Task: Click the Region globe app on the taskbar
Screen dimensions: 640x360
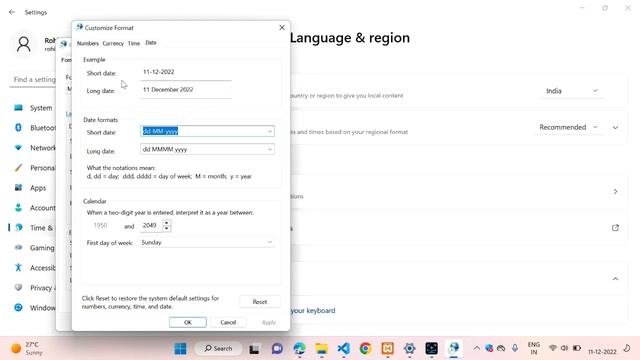Action: 453,348
